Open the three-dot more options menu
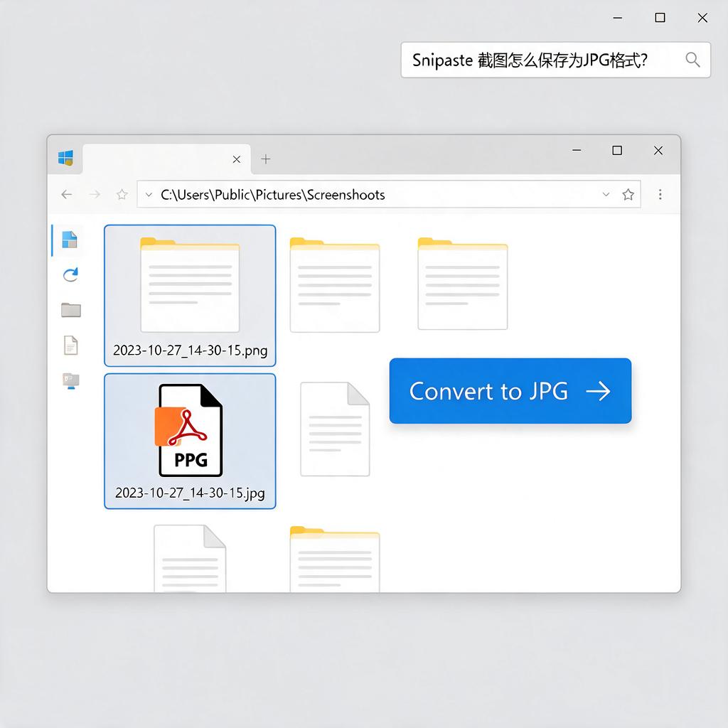The image size is (728, 728). click(660, 194)
